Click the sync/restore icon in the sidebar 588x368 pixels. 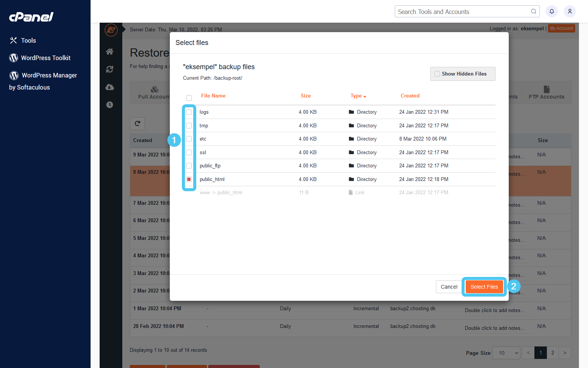click(x=110, y=70)
